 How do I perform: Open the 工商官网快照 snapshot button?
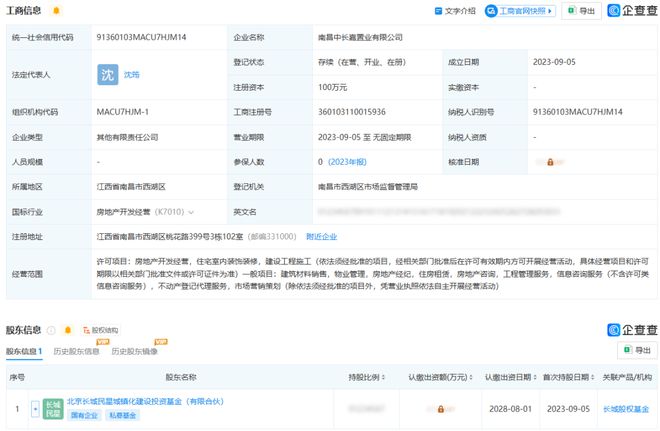[520, 11]
